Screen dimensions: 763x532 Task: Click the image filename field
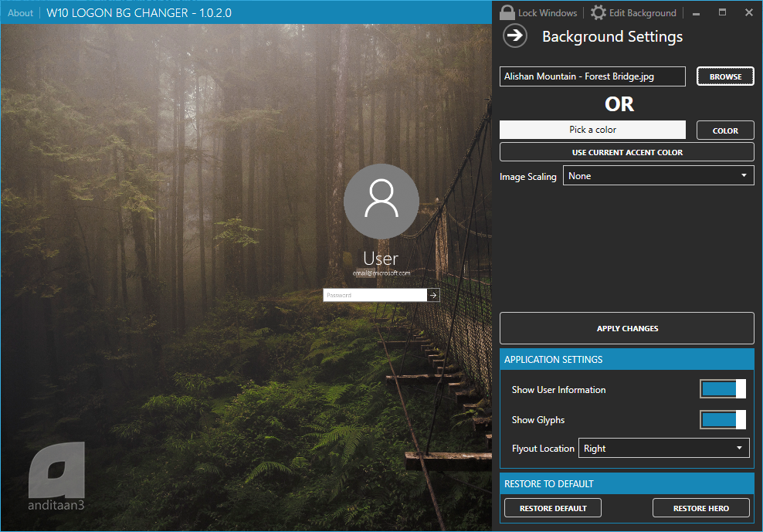[x=592, y=76]
